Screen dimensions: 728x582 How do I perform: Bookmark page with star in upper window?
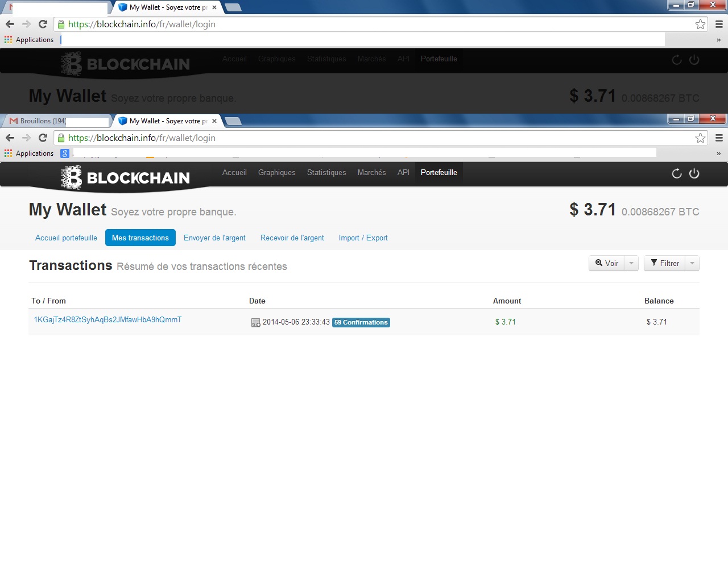(700, 24)
